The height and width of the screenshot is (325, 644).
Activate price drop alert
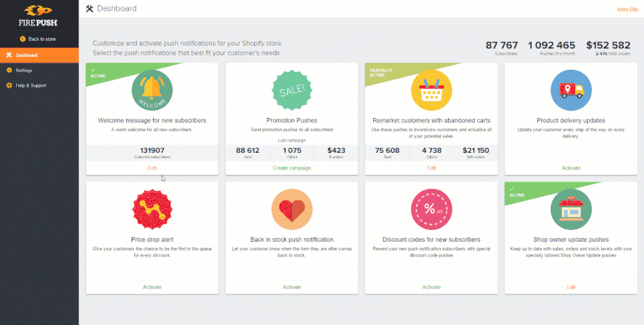tap(152, 287)
